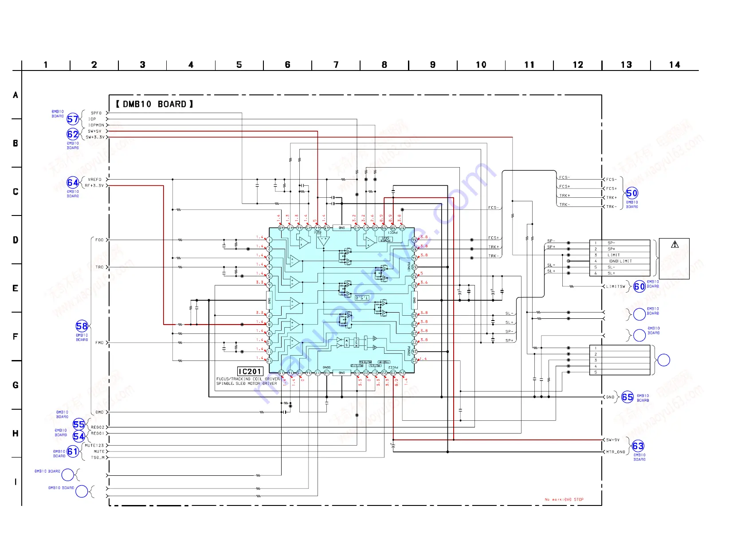Click row header I
745x560 pixels.
[x=16, y=482]
